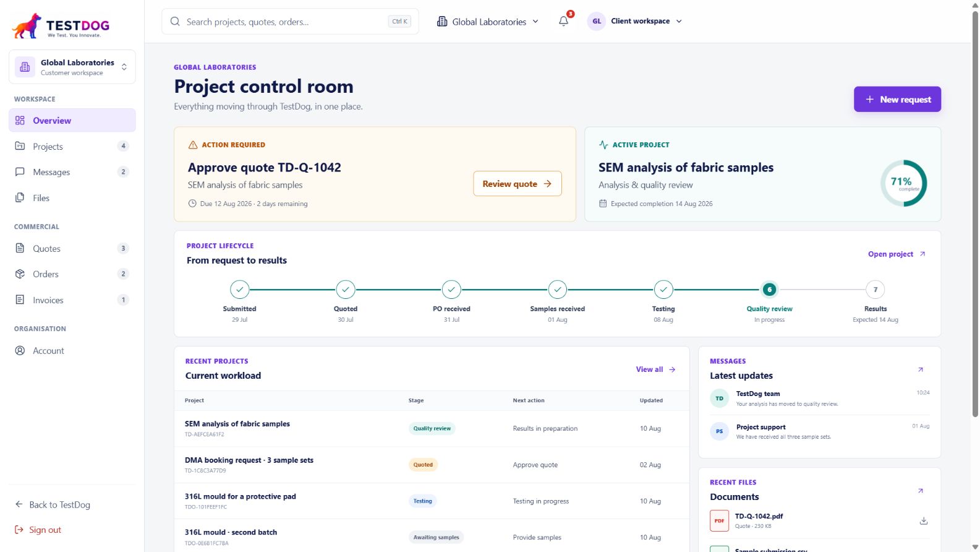The height and width of the screenshot is (552, 980).
Task: Click the Quoted stage badge
Action: (x=423, y=465)
